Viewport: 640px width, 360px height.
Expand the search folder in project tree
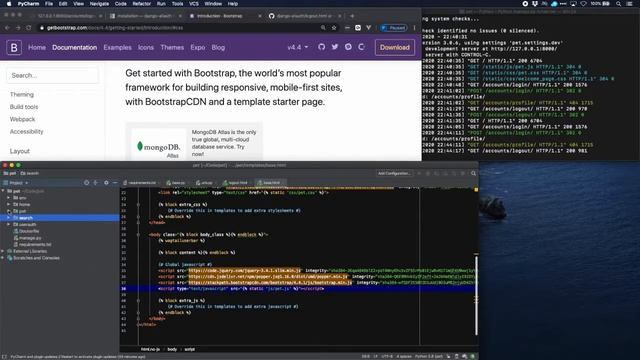click(x=9, y=218)
